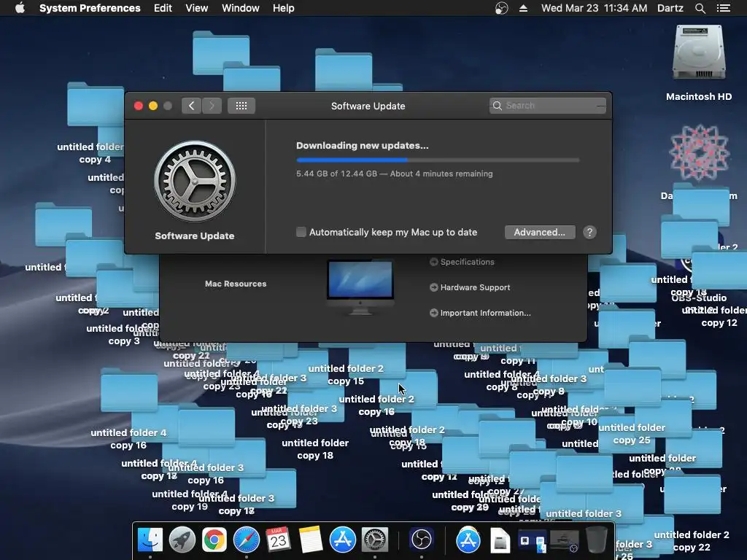Viewport: 747px width, 560px height.
Task: Click the download progress bar
Action: click(438, 160)
